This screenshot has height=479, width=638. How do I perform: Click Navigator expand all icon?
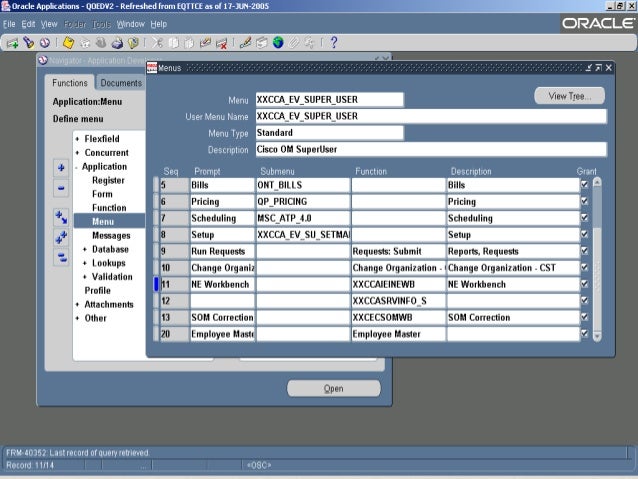[x=61, y=237]
